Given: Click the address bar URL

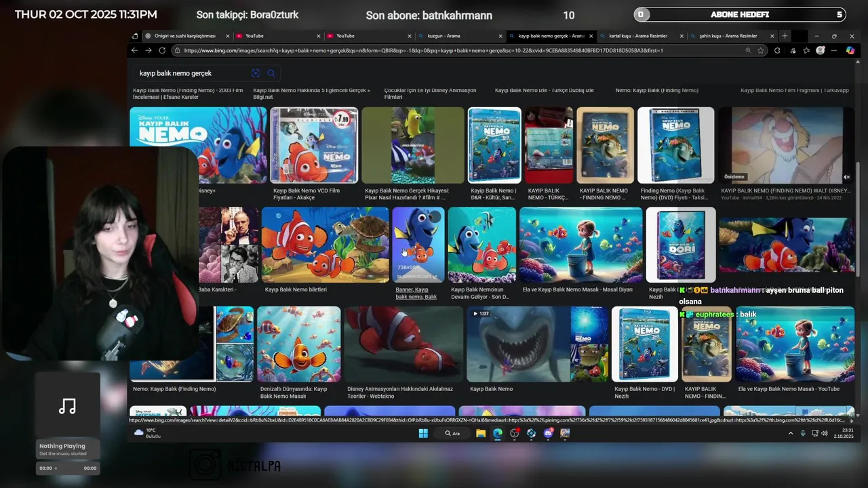Looking at the screenshot, I should click(x=423, y=50).
